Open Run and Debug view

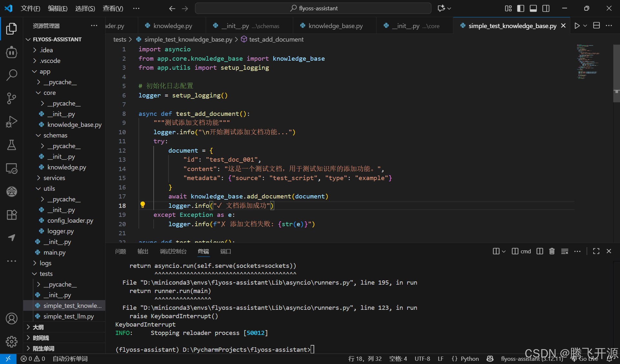pyautogui.click(x=12, y=122)
